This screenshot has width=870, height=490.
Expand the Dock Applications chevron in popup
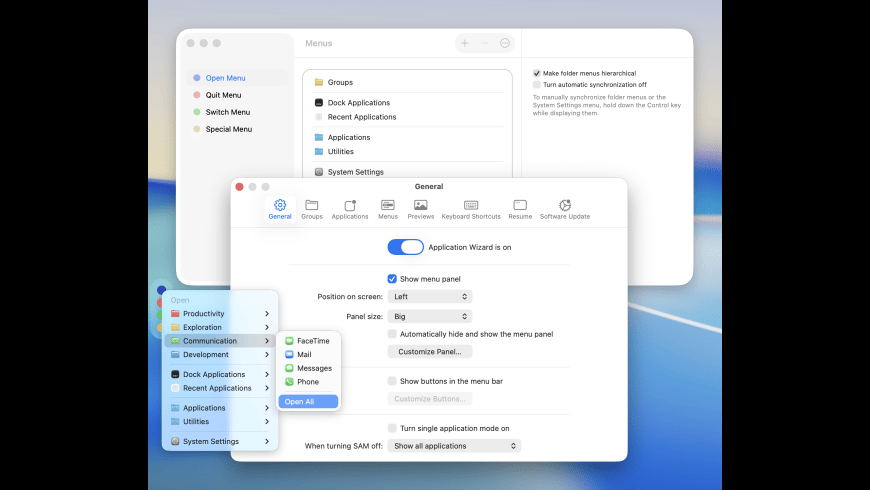267,374
